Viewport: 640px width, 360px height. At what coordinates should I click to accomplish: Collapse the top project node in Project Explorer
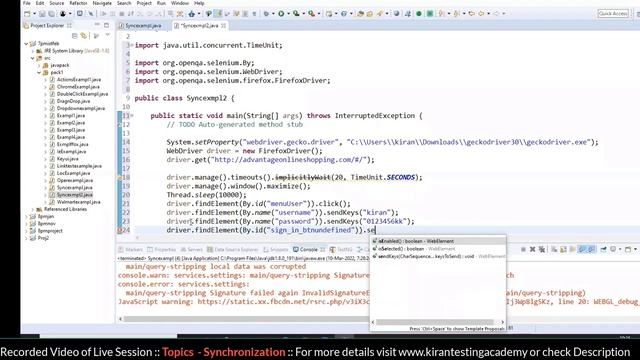pos(26,44)
